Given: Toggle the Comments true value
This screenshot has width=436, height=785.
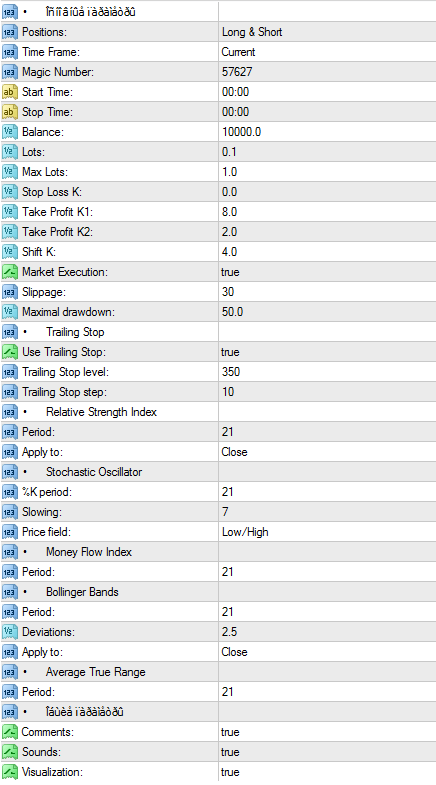Looking at the screenshot, I should pos(327,732).
